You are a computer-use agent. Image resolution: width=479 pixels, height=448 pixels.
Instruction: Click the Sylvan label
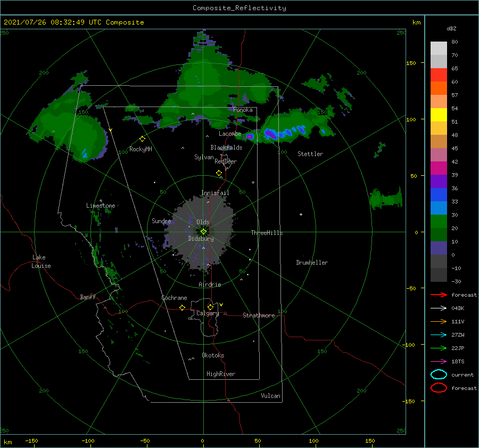[x=204, y=157]
